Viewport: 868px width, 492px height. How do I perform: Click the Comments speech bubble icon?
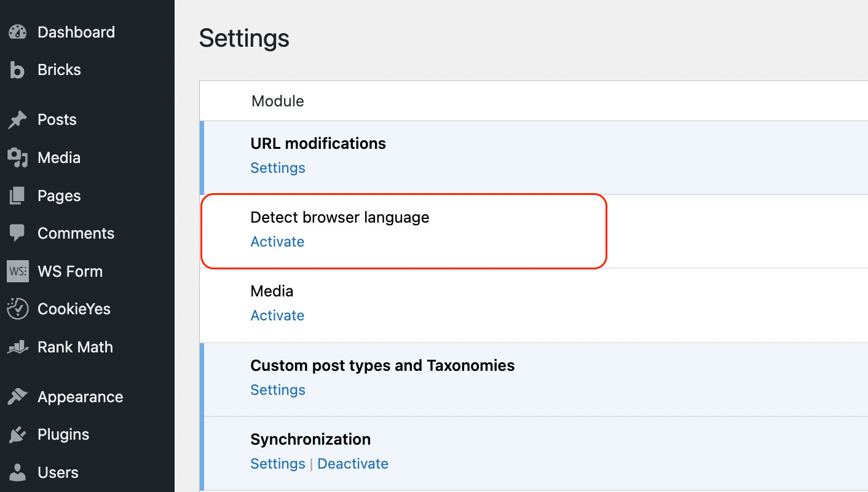(18, 234)
